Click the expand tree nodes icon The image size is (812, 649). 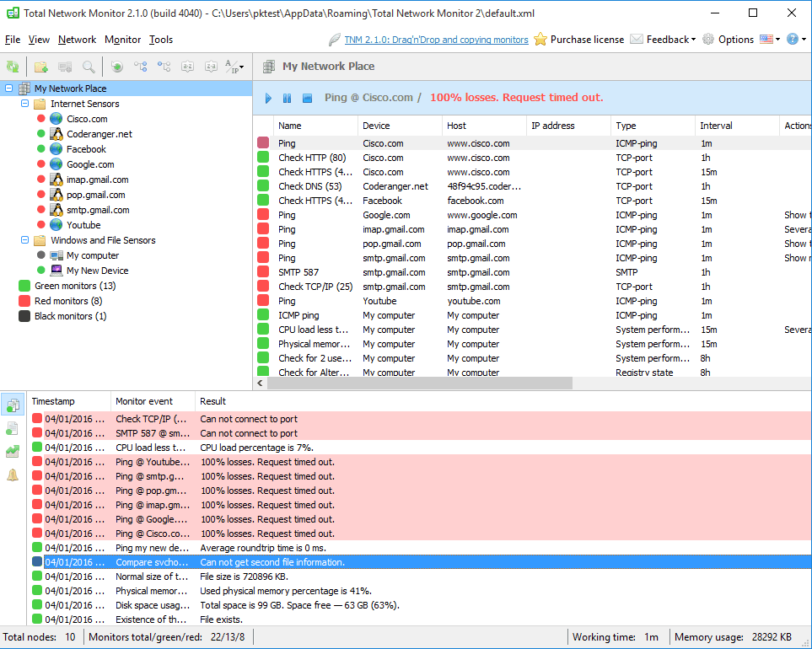tap(140, 67)
